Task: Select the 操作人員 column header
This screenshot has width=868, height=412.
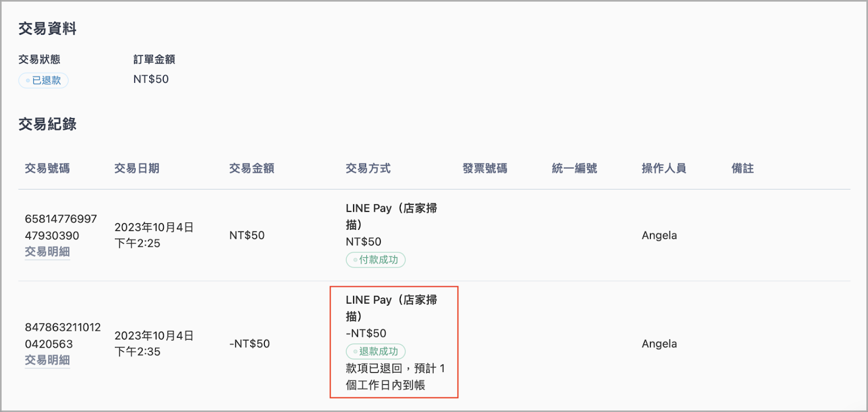Action: coord(664,169)
